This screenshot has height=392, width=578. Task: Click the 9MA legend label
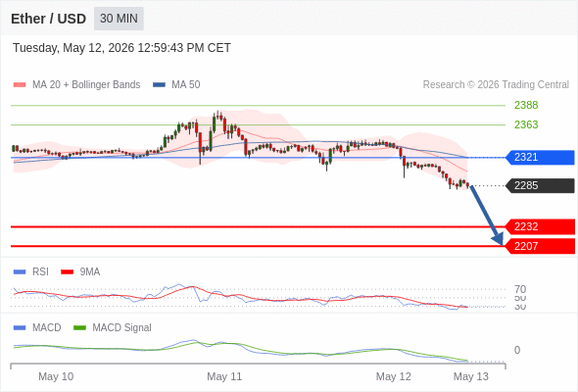[x=90, y=272]
